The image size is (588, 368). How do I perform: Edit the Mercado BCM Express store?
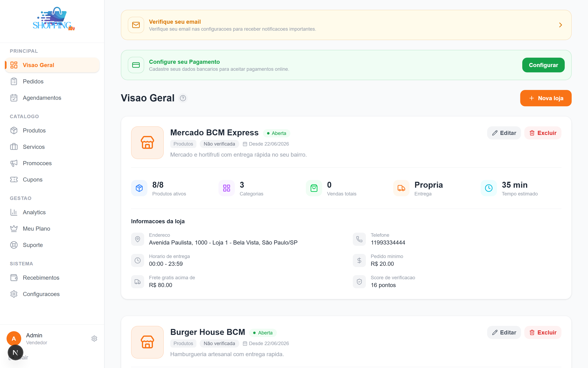(x=504, y=133)
